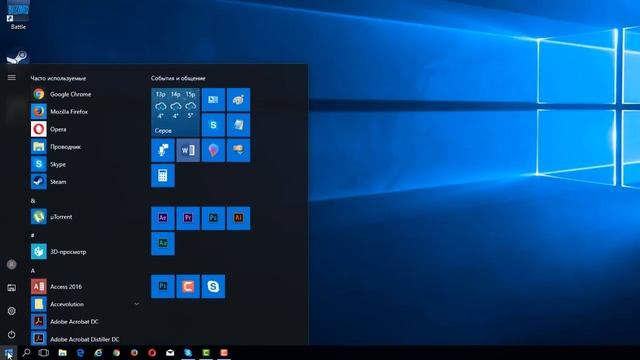
Task: Open the weather tile showing Серов
Action: click(x=176, y=112)
